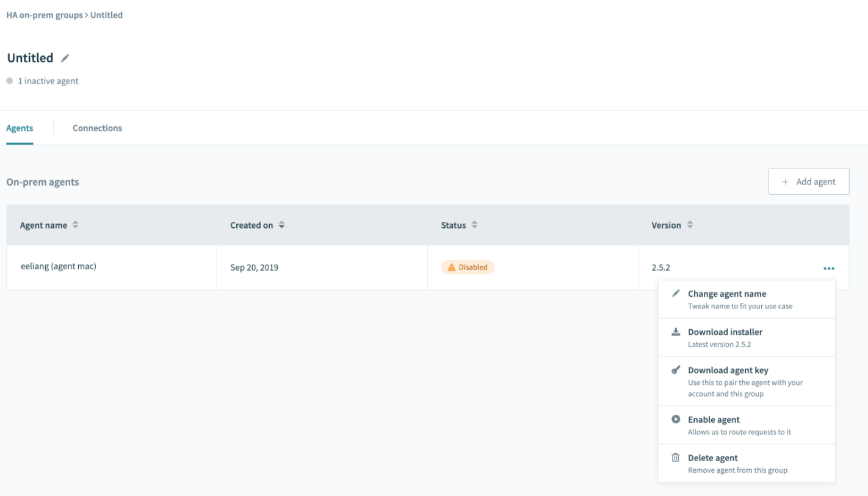
Task: Click the warning icon in Disabled badge
Action: click(452, 268)
